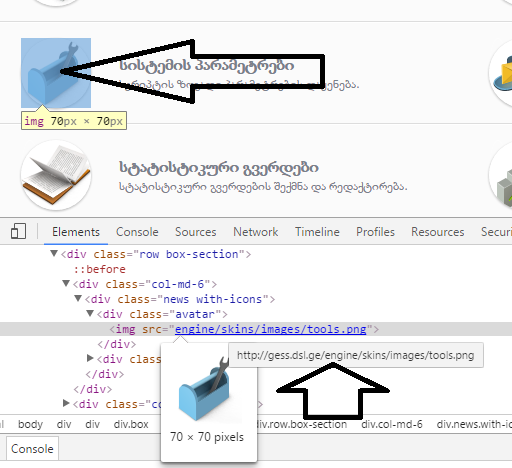Collapse the row box-section div
512x468 pixels.
pos(54,254)
